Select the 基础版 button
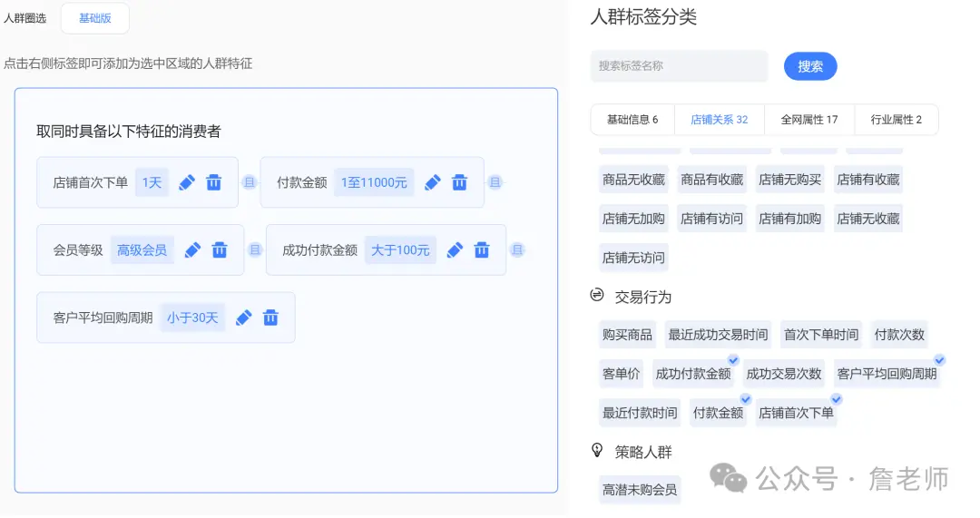 [95, 18]
